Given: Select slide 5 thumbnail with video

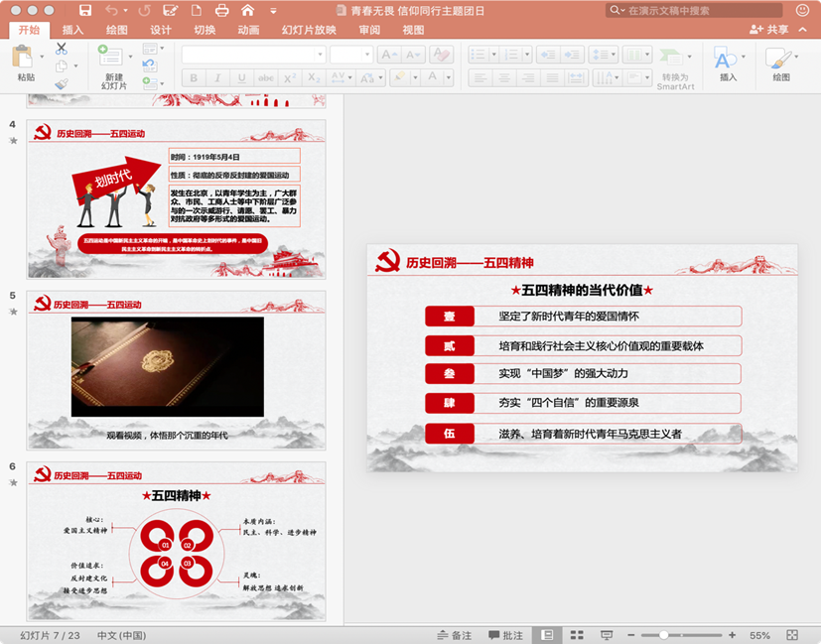Looking at the screenshot, I should 176,368.
